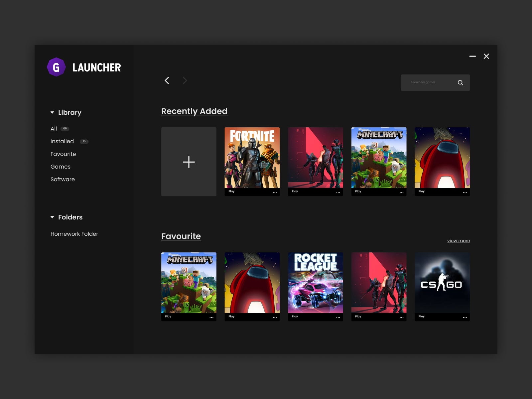The height and width of the screenshot is (399, 532).
Task: Open more options for Recently Added Minecraft
Action: [x=402, y=192]
